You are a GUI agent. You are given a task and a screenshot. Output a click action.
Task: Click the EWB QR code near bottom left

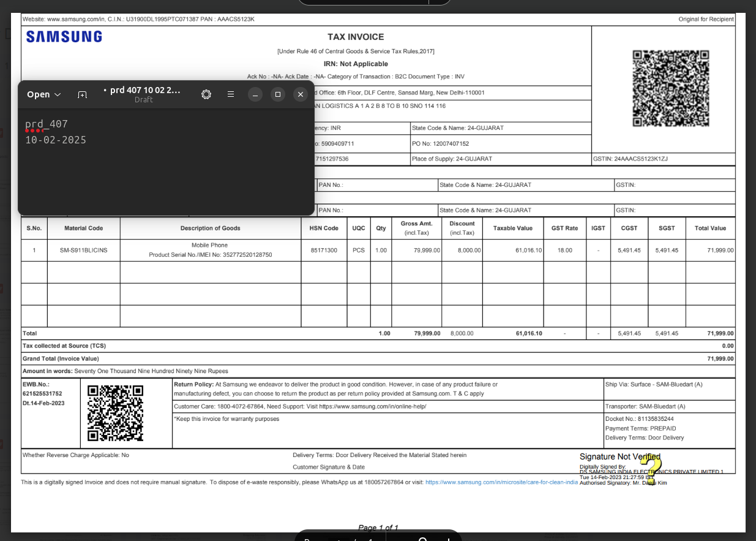pos(115,412)
